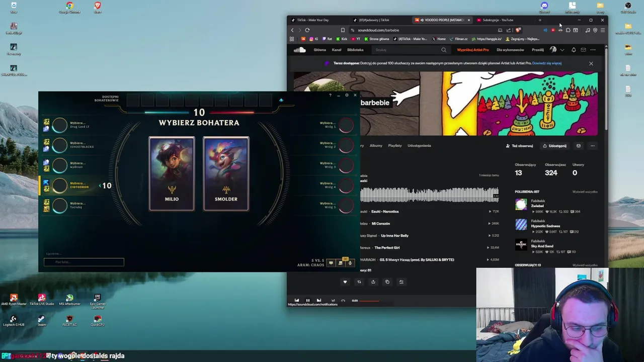Open YT bookmark in bookmarks bar
644x362 pixels.
click(x=356, y=39)
